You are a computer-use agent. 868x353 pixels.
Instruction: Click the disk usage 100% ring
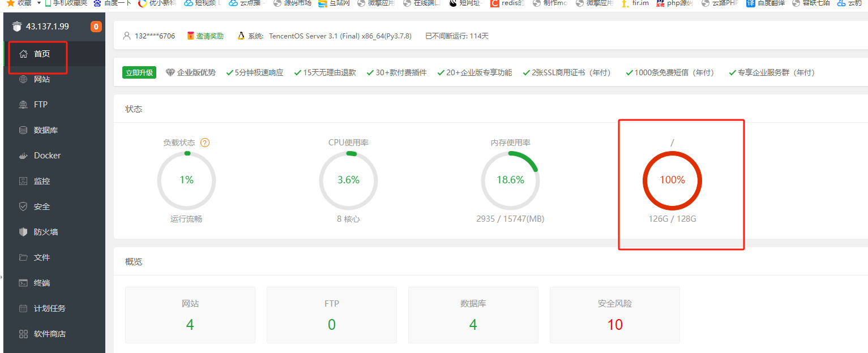coord(672,180)
